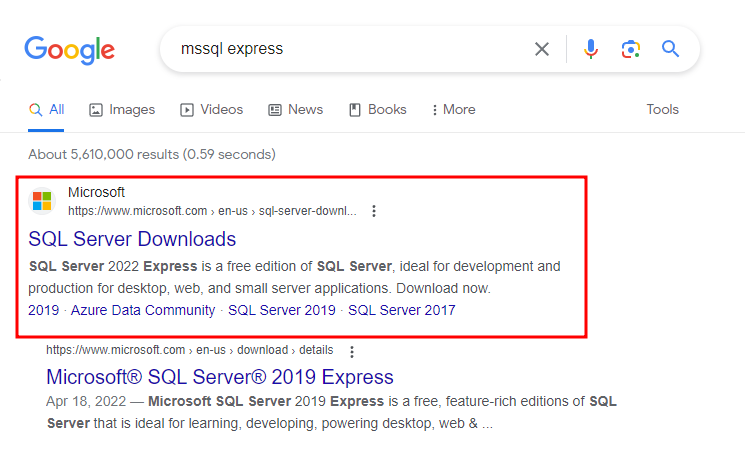Viewport: 745px width, 457px height.
Task: Open Google Lens image search icon
Action: click(x=630, y=49)
